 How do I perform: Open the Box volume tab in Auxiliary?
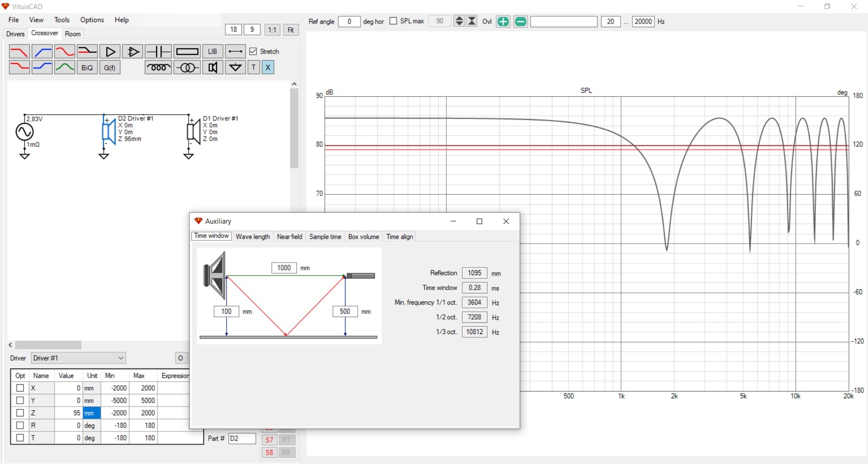click(x=364, y=237)
